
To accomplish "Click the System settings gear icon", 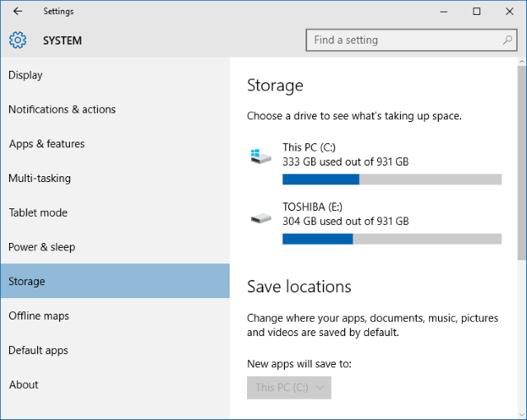I will coord(18,40).
